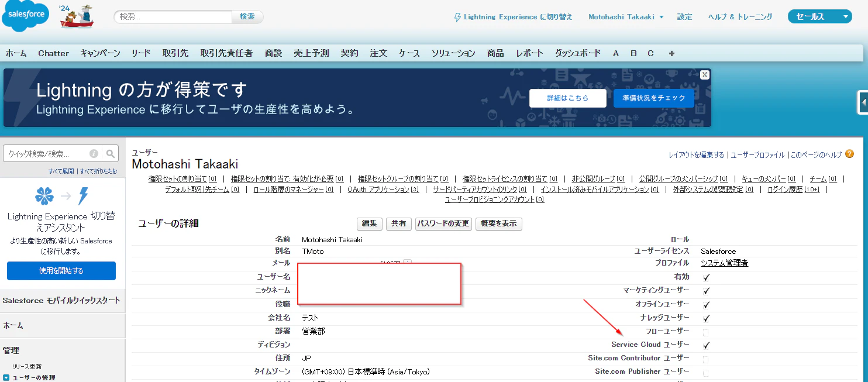Screen dimensions: 868x382
Task: Click the info icon in quick find box
Action: coord(94,154)
